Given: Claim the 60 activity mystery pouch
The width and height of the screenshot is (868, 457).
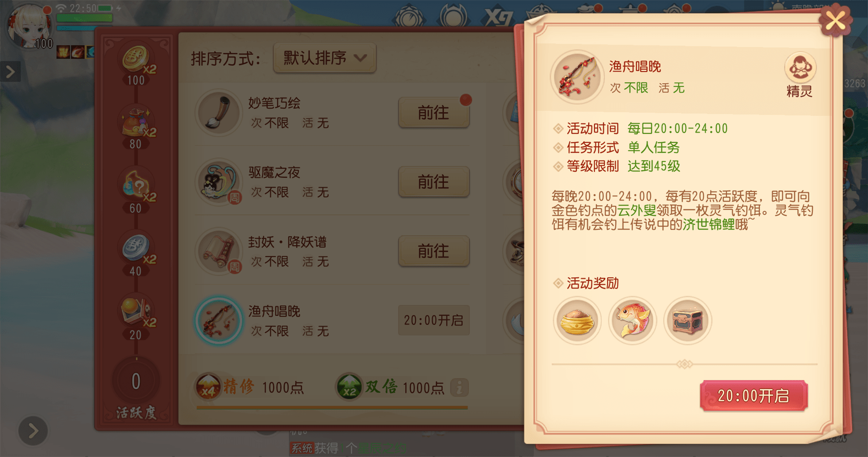Looking at the screenshot, I should pos(137,191).
